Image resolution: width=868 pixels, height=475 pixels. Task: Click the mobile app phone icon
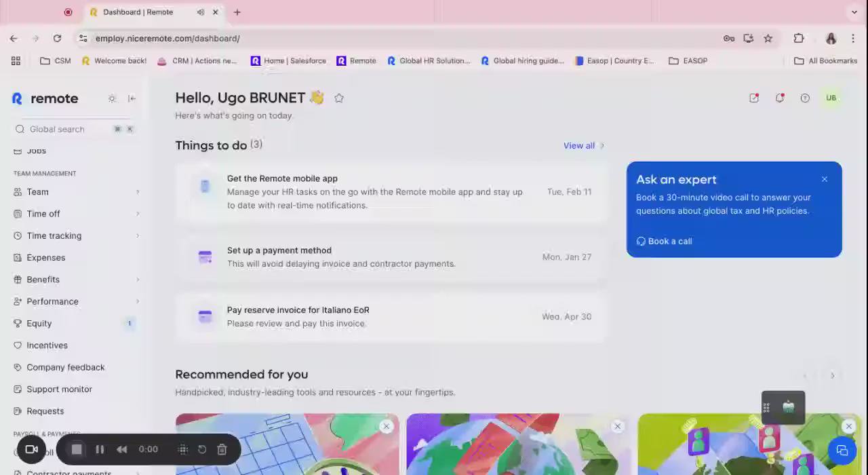click(x=205, y=186)
